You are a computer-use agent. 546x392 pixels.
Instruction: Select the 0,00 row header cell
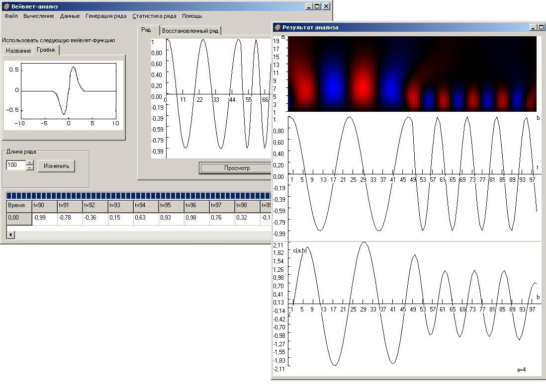pyautogui.click(x=19, y=219)
